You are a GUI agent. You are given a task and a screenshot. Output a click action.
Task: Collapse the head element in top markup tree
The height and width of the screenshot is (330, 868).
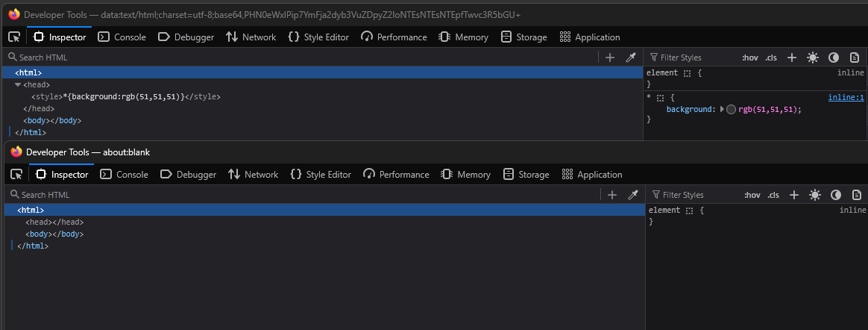click(x=18, y=85)
